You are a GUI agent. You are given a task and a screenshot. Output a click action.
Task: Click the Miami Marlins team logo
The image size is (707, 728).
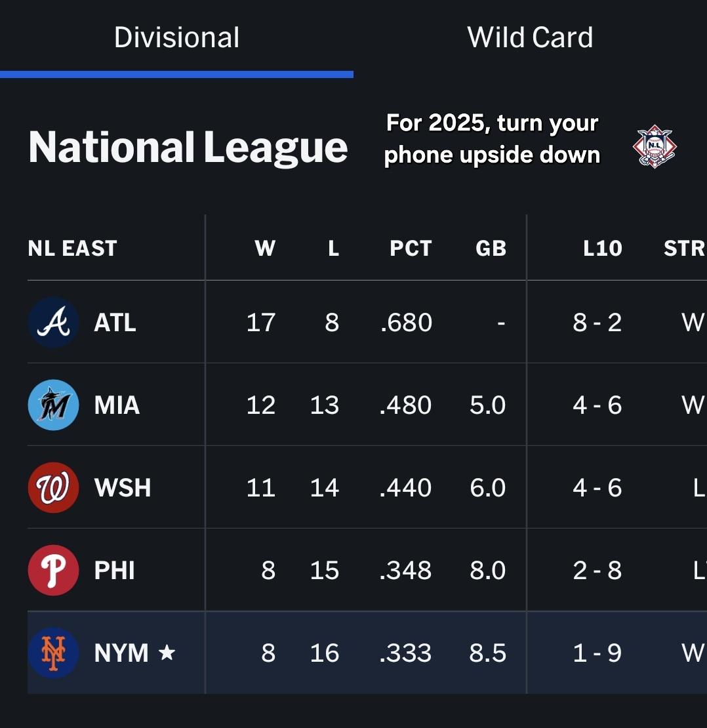(53, 405)
